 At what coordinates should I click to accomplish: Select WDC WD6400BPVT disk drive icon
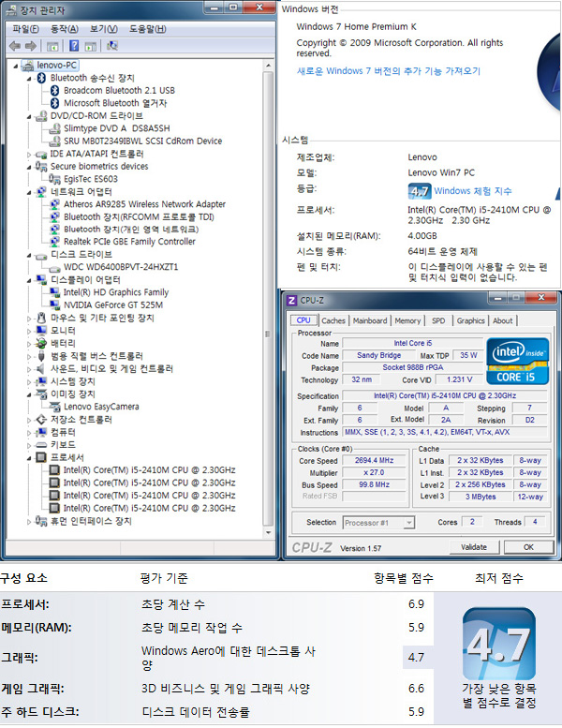[54, 268]
